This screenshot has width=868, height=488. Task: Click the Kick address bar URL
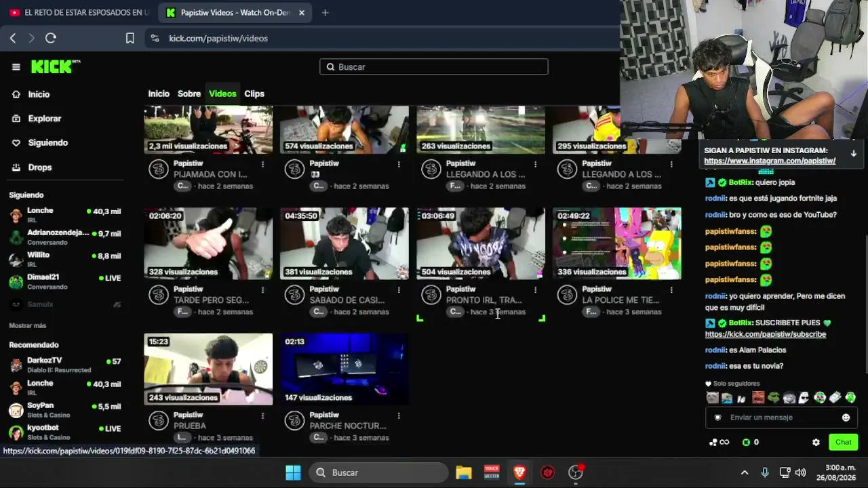[218, 38]
